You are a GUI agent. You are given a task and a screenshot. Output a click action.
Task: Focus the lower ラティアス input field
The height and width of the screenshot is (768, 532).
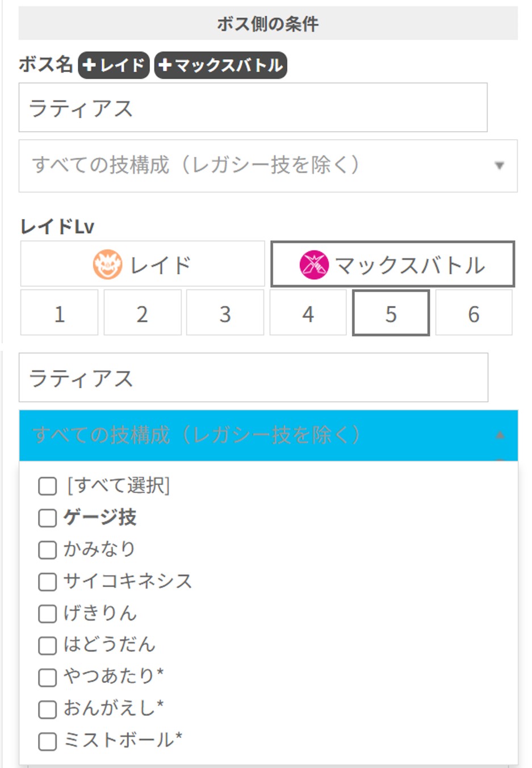click(253, 378)
